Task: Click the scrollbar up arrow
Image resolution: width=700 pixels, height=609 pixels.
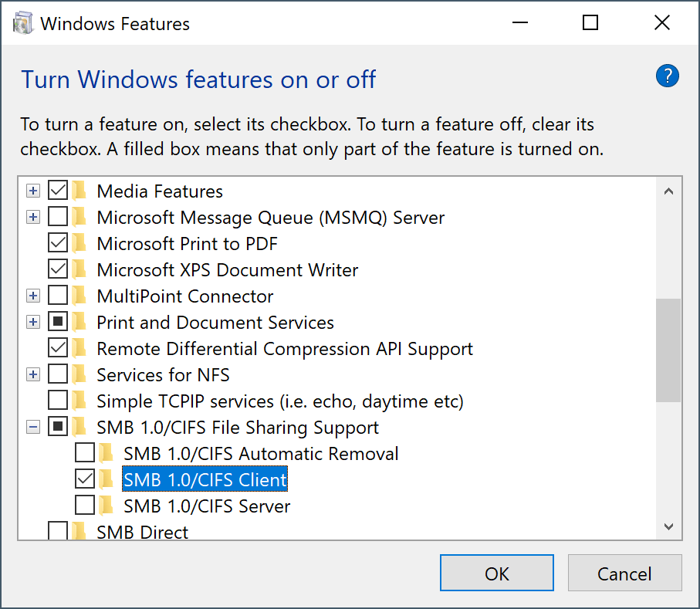Action: 668,191
